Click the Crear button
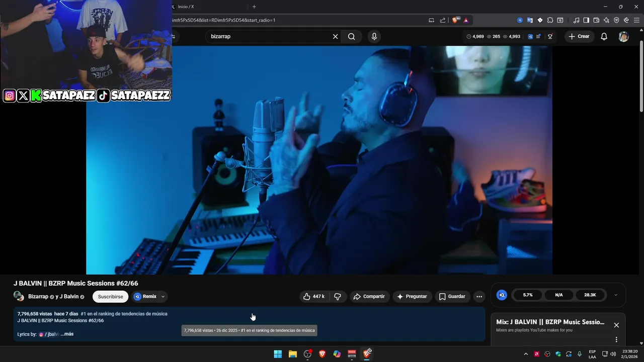 (579, 36)
